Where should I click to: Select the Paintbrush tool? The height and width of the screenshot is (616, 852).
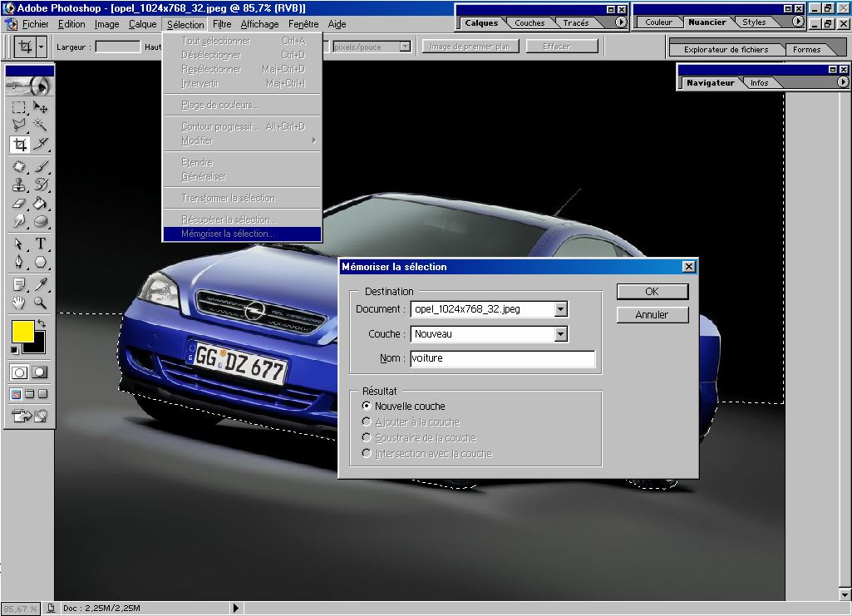(40, 166)
